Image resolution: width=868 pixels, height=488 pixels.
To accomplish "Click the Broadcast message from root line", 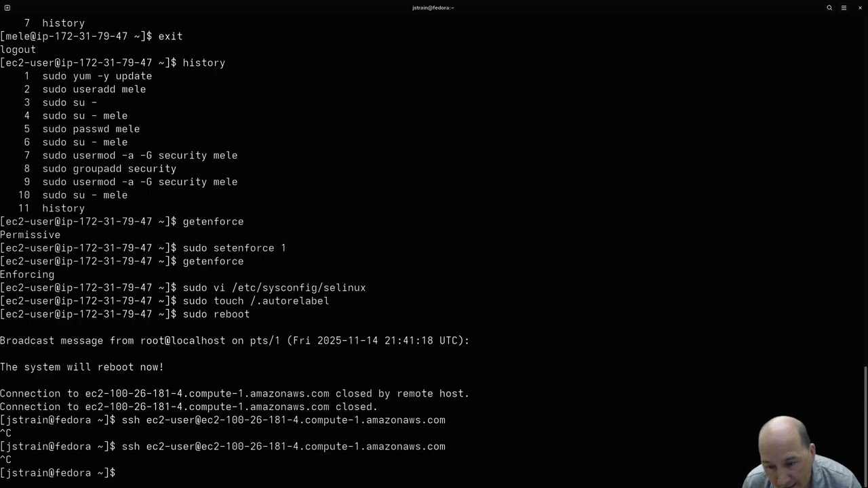I will (235, 341).
